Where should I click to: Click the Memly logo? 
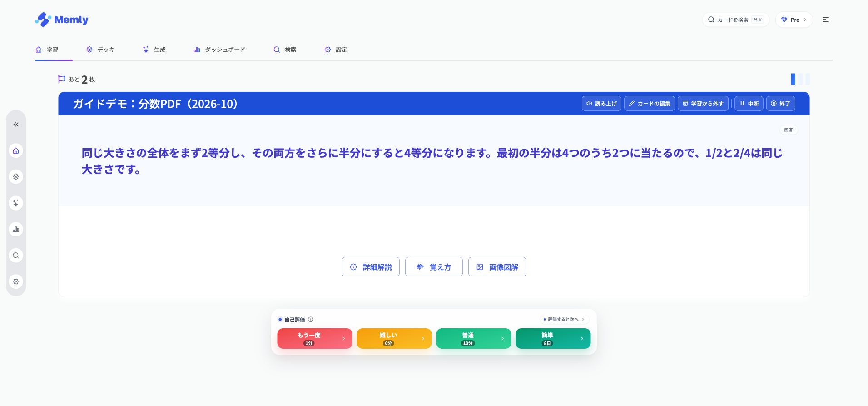coord(62,20)
